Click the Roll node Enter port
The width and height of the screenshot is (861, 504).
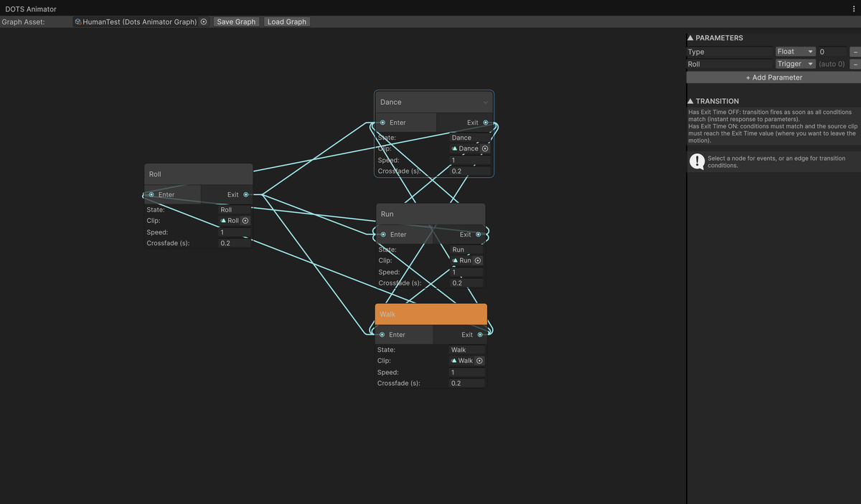tap(151, 195)
